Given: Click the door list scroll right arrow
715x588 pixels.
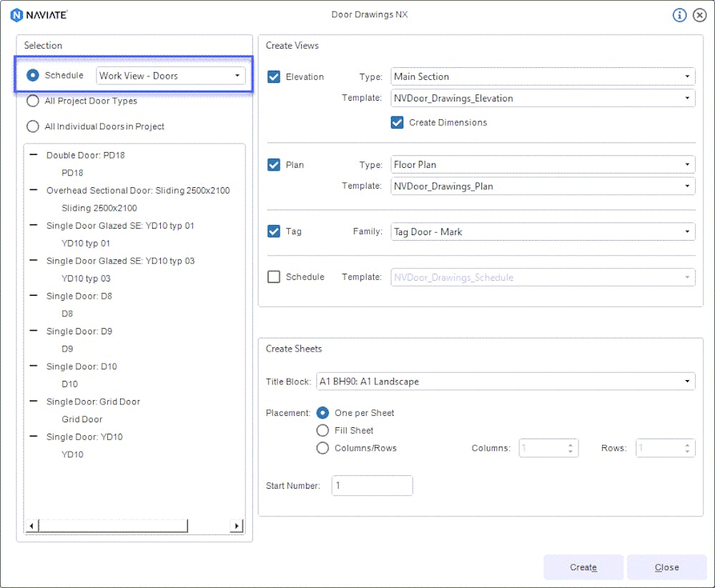Looking at the screenshot, I should click(237, 526).
